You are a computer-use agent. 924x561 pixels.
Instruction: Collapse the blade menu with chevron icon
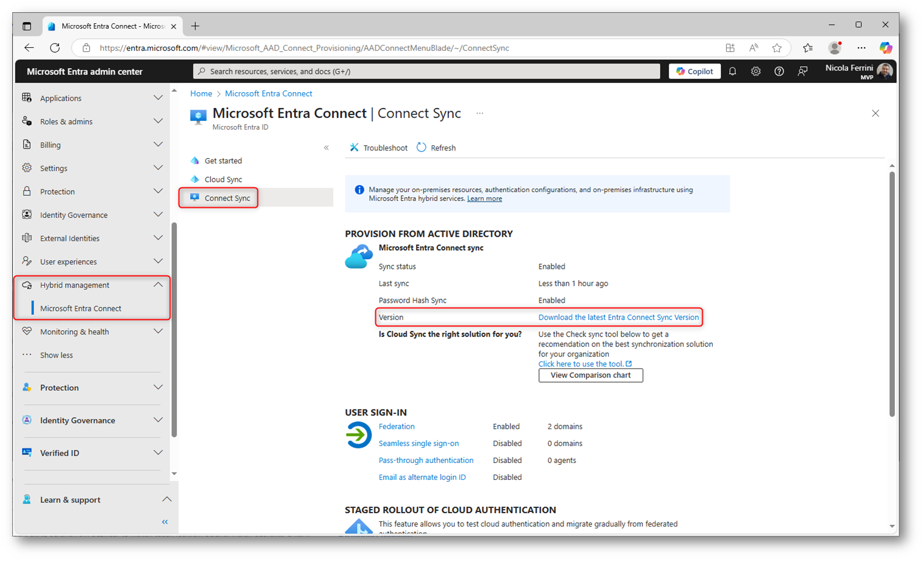coord(326,148)
